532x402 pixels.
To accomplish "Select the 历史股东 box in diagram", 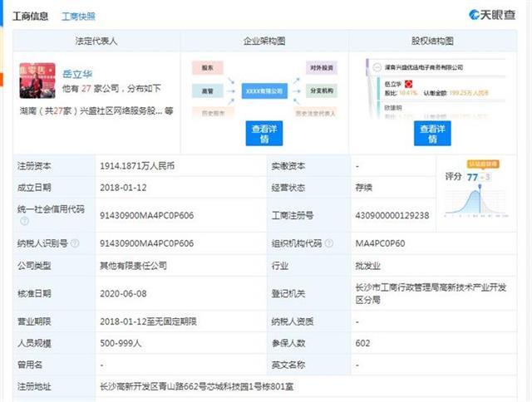I will pos(213,113).
